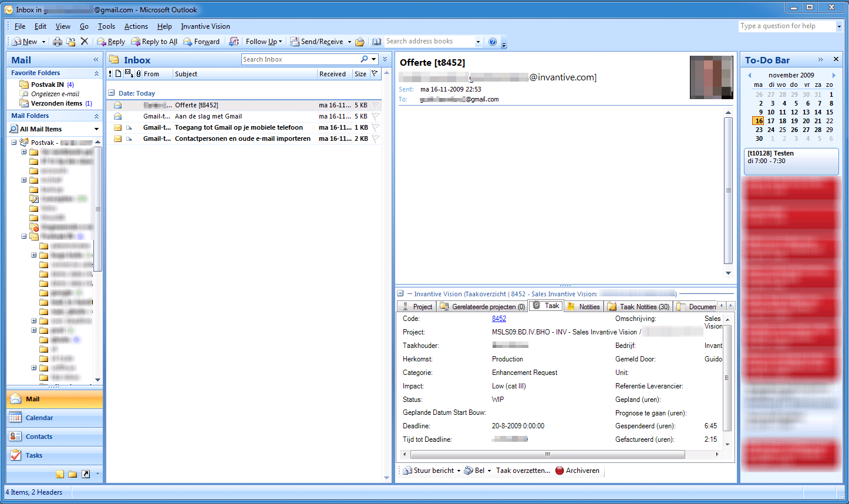Click the red Archiveren button
This screenshot has width=849, height=504.
tap(577, 471)
